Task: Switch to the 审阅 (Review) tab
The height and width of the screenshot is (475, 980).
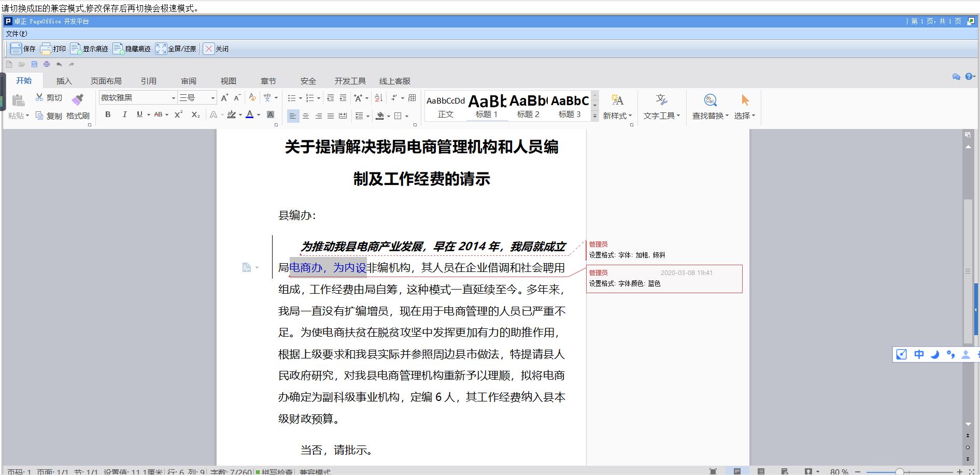Action: (189, 81)
